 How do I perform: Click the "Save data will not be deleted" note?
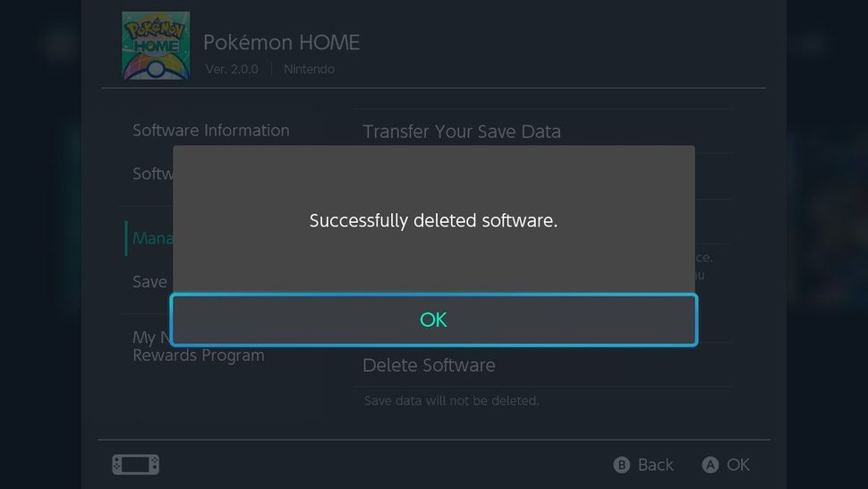pyautogui.click(x=451, y=400)
